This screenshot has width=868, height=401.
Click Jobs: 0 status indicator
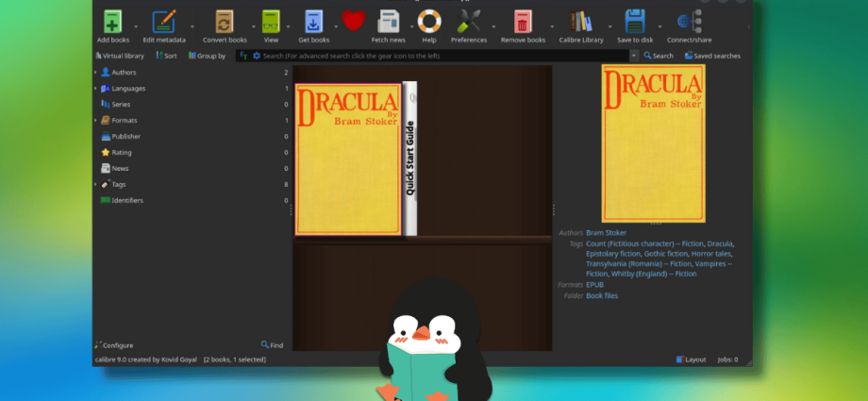pos(727,359)
